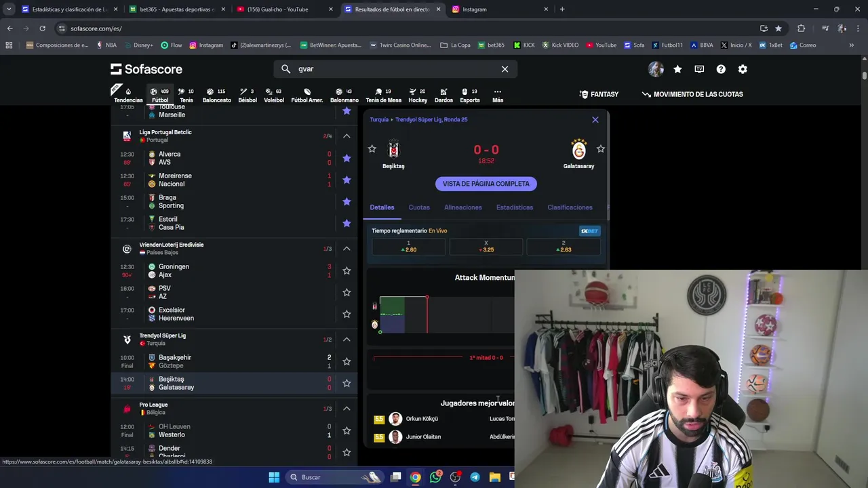Screen dimensions: 868x488
Task: Open the favorites star in Sofascore header
Action: point(677,69)
